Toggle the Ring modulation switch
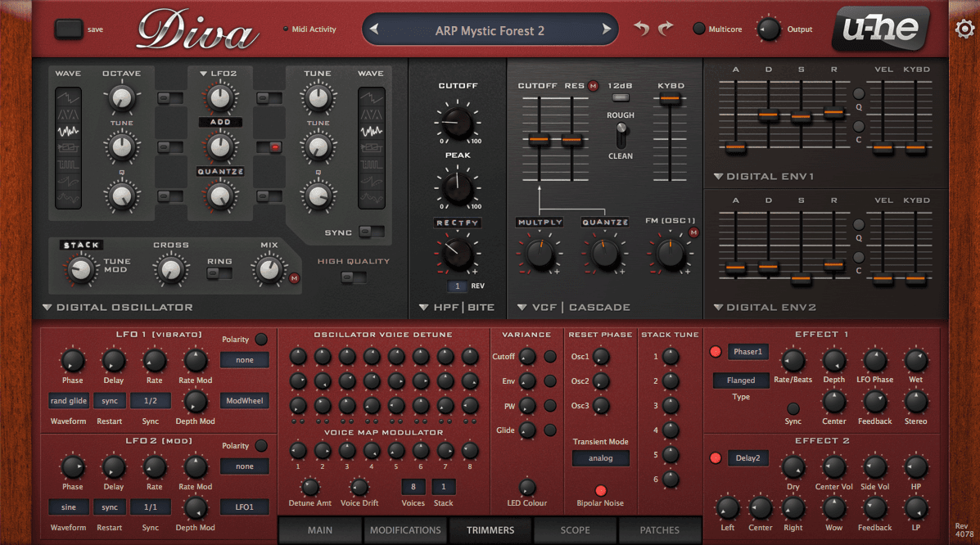The width and height of the screenshot is (980, 545). tap(219, 273)
